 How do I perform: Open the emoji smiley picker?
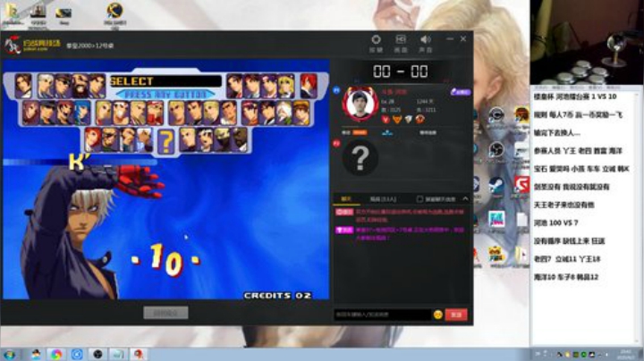437,315
